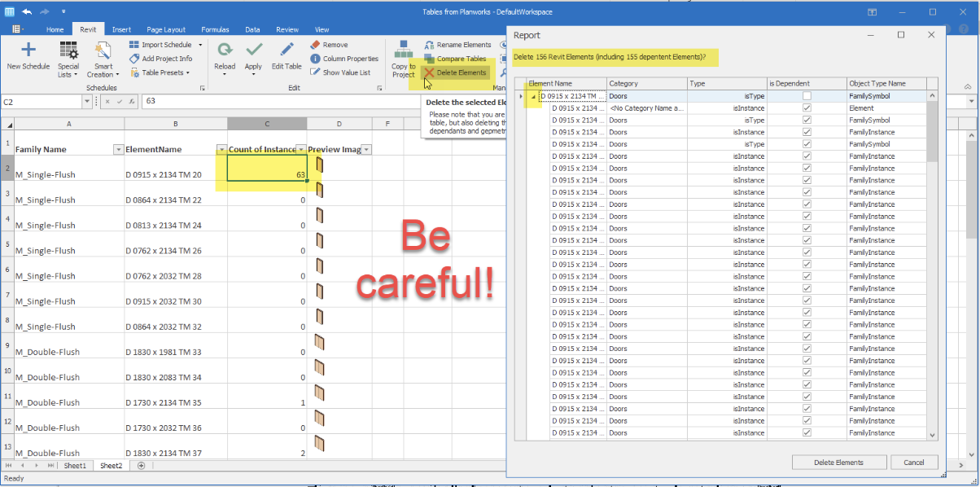Click the Report list scroll-down arrow
Viewport: 980px width, 487px height.
[933, 436]
